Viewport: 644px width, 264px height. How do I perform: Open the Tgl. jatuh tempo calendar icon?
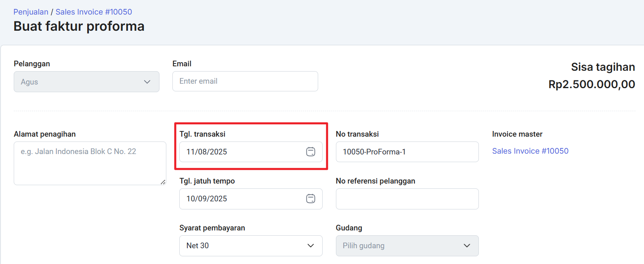point(310,199)
